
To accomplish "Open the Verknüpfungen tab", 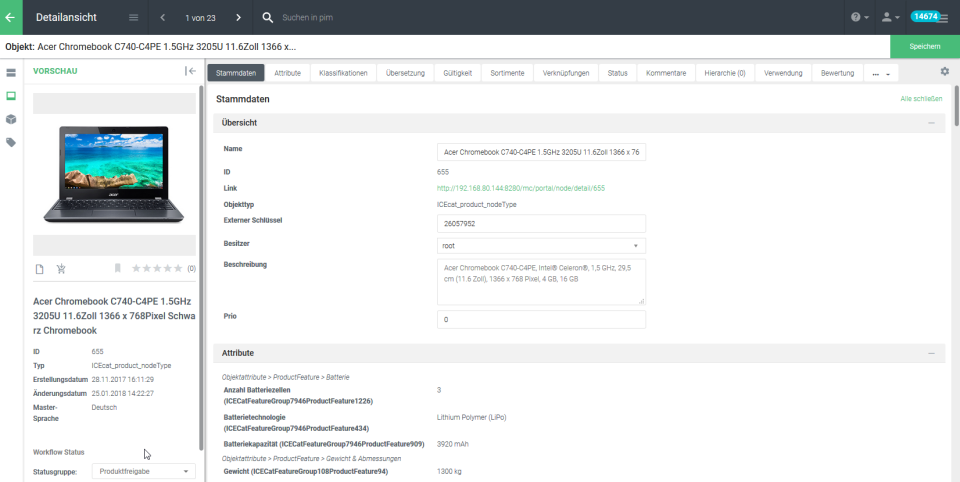I will 565,73.
